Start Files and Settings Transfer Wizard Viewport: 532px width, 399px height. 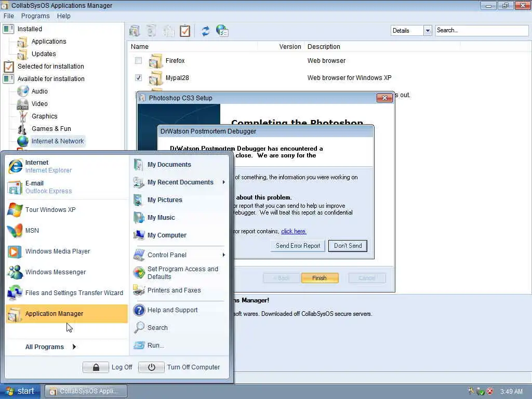click(x=66, y=293)
